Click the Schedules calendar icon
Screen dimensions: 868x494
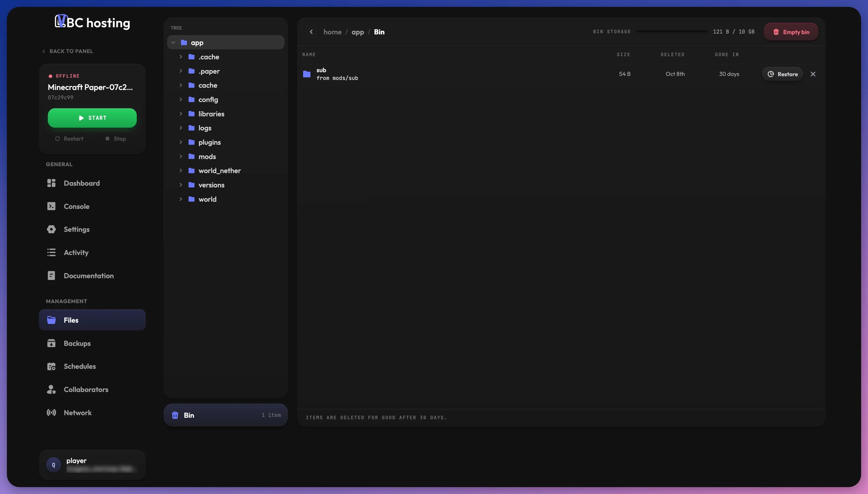click(x=51, y=366)
